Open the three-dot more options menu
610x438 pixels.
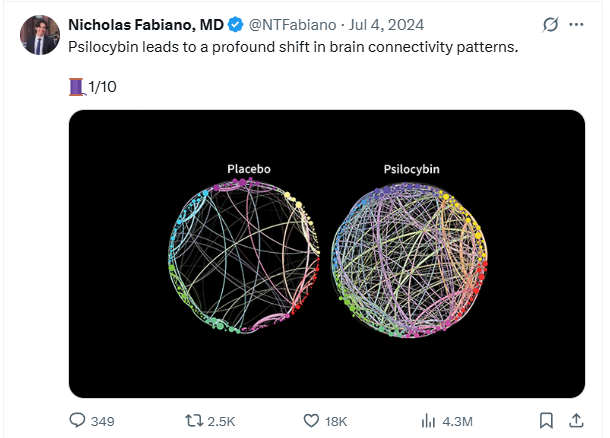tap(576, 24)
